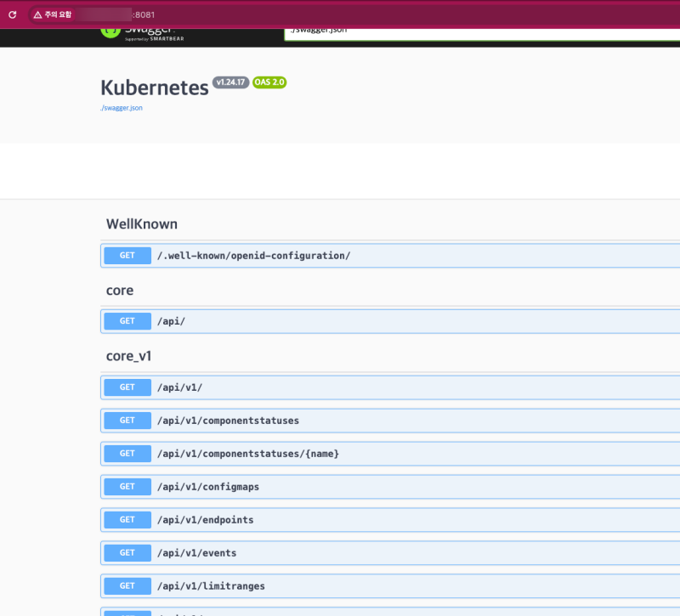Collapse the WellKnown section header
The image size is (680, 616).
[141, 224]
